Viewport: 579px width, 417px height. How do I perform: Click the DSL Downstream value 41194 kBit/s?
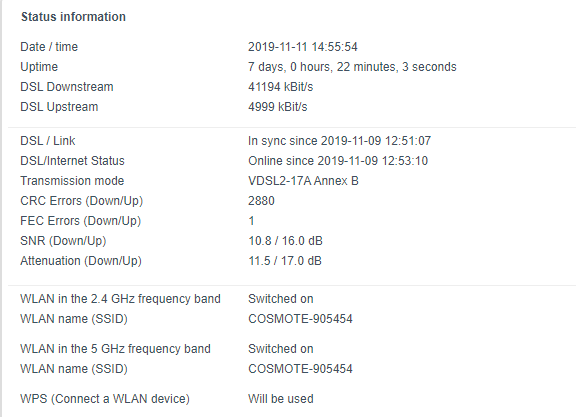click(x=280, y=87)
